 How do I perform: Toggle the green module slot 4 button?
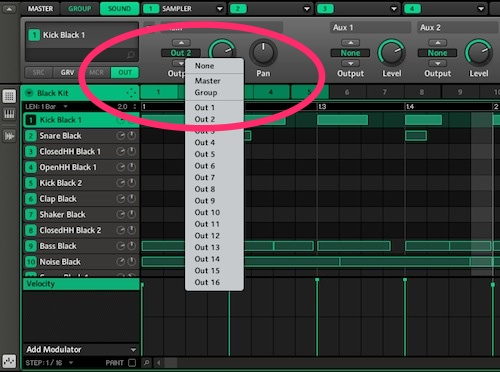pos(412,9)
